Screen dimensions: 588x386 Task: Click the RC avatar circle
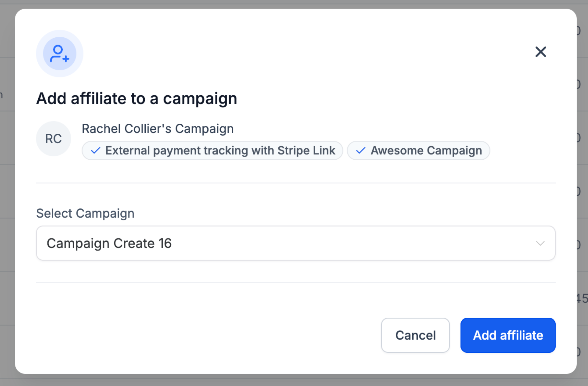[x=54, y=138]
